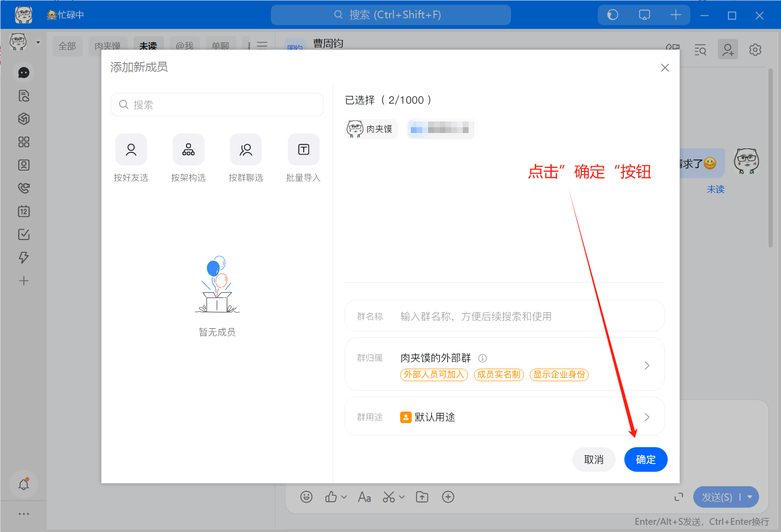Expand the 群用途 default purpose row

647,417
